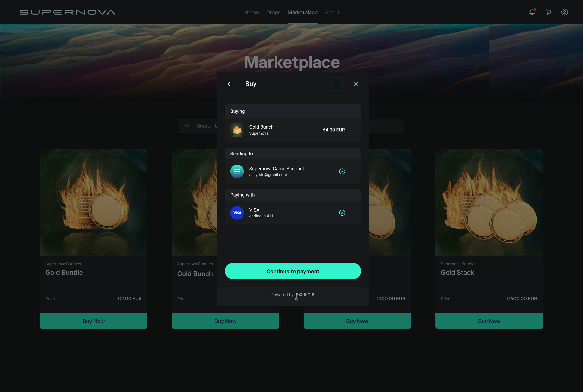The image size is (586, 392).
Task: Click the Supernova Game Account avatar icon
Action: pos(237,171)
